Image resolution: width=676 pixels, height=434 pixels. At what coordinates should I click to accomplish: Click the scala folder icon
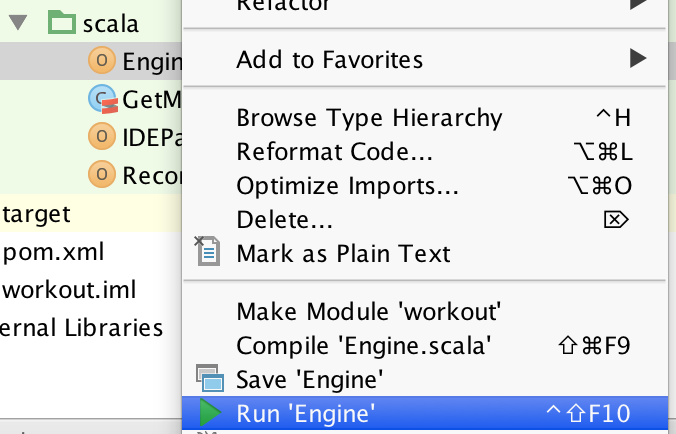coord(63,23)
